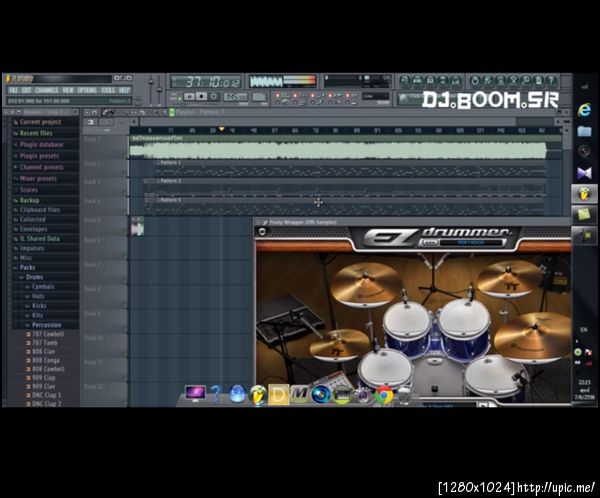Hit the large ride cymbal on the right
The width and height of the screenshot is (600, 498).
pos(533,338)
